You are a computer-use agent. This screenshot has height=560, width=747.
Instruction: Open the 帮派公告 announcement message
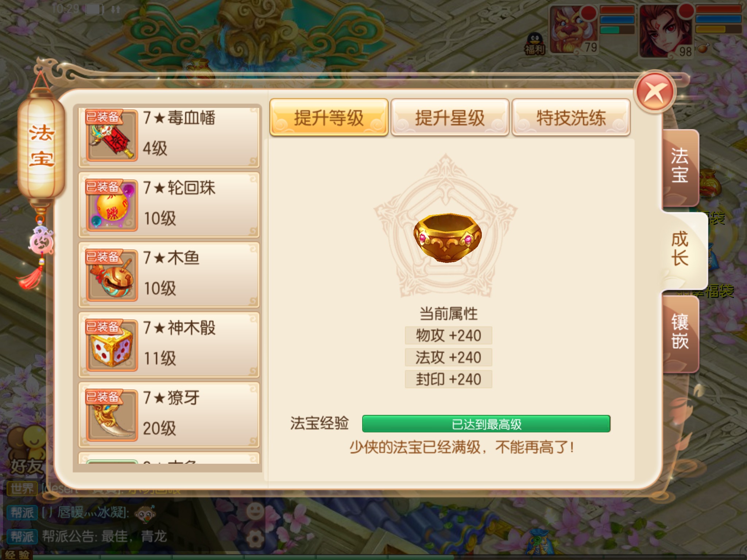coord(104,536)
